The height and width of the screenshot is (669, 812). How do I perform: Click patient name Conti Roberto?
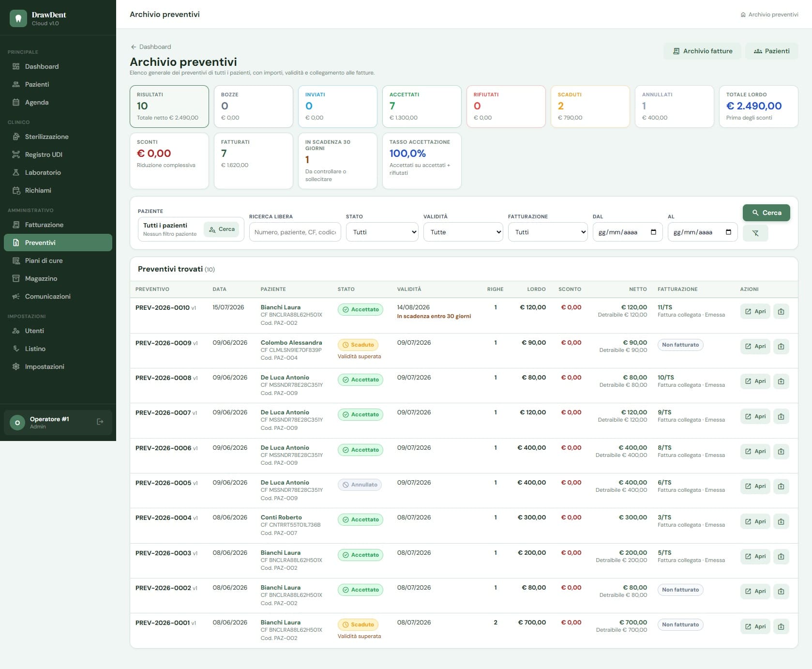[x=281, y=517]
